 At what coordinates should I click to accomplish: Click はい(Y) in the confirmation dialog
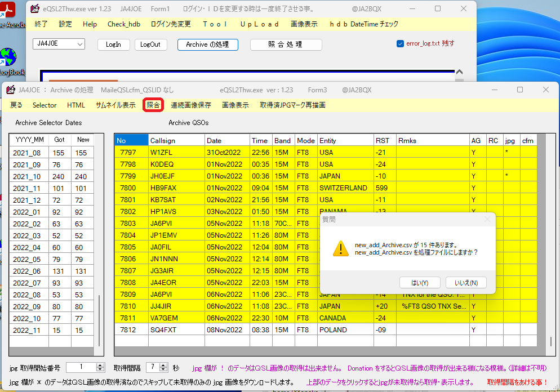419,282
